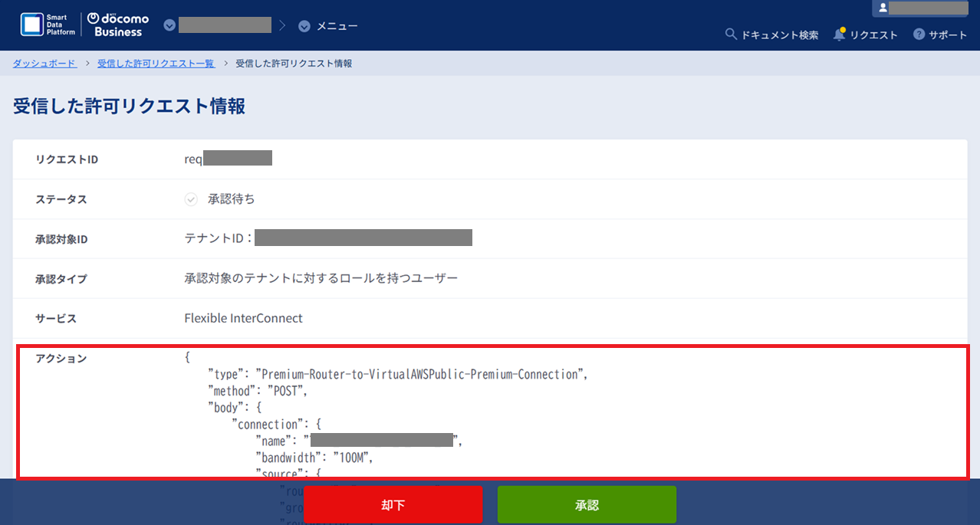980x525 pixels.
Task: Navigate to 受信した許可リクエスト一覧 breadcrumb
Action: click(156, 63)
